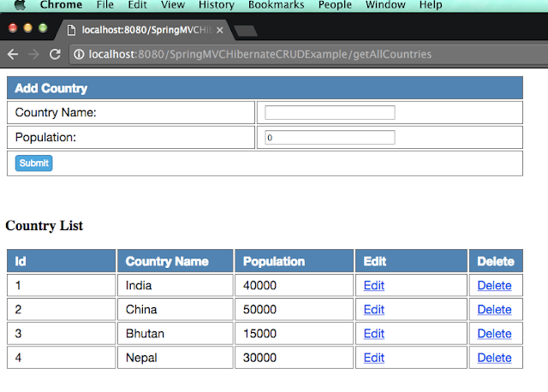The width and height of the screenshot is (548, 392).
Task: Click the browser back arrow
Action: tap(13, 54)
